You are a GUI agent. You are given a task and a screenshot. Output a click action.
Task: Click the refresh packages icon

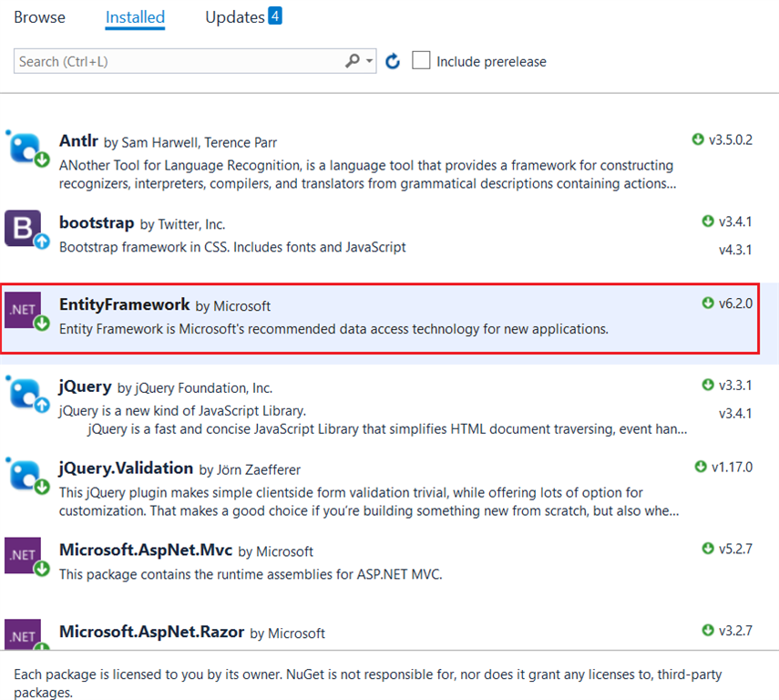click(x=393, y=61)
